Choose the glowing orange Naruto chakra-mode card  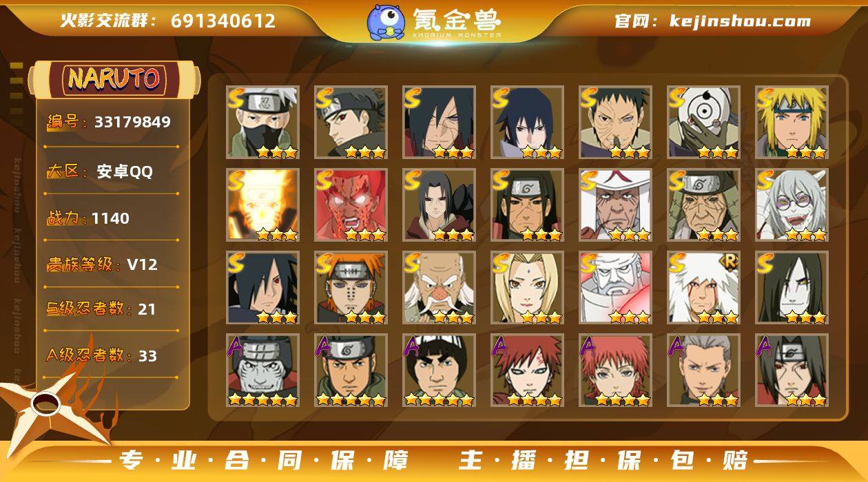click(x=263, y=205)
